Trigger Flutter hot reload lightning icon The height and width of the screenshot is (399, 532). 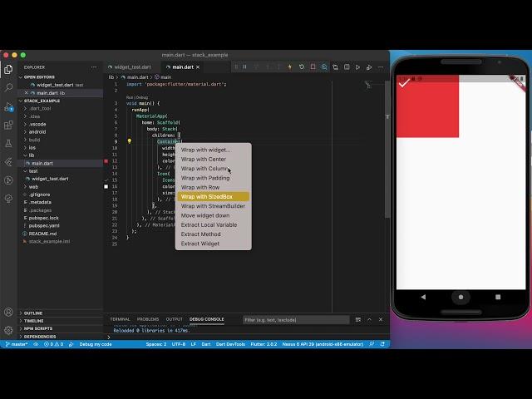290,67
